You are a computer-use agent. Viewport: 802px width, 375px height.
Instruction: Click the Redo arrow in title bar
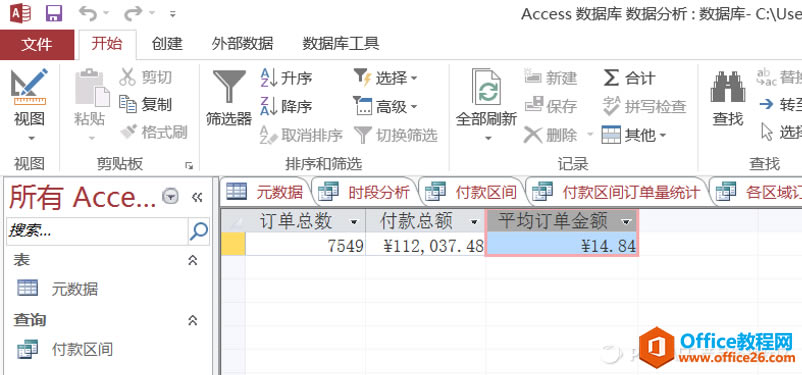132,13
